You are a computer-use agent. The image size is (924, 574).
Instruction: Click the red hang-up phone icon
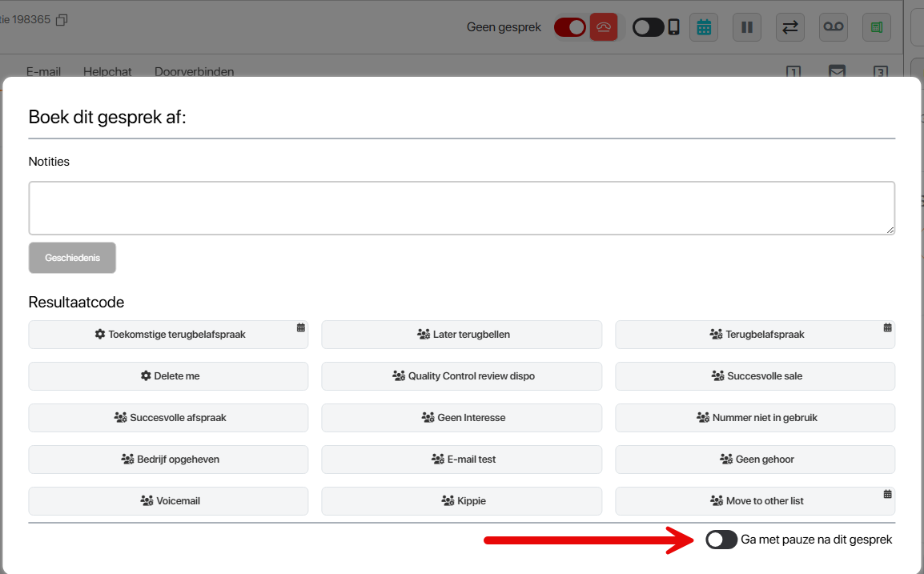[x=604, y=27]
